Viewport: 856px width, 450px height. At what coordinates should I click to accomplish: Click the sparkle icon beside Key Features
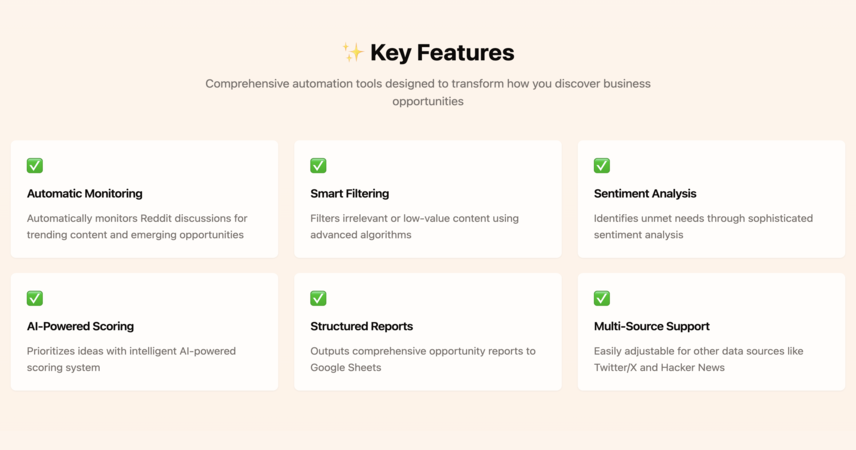point(353,52)
